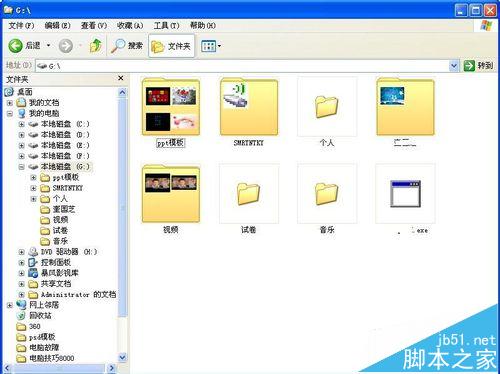The height and width of the screenshot is (374, 500).
Task: Select 我的电脑 in the folder tree
Action: click(x=44, y=113)
